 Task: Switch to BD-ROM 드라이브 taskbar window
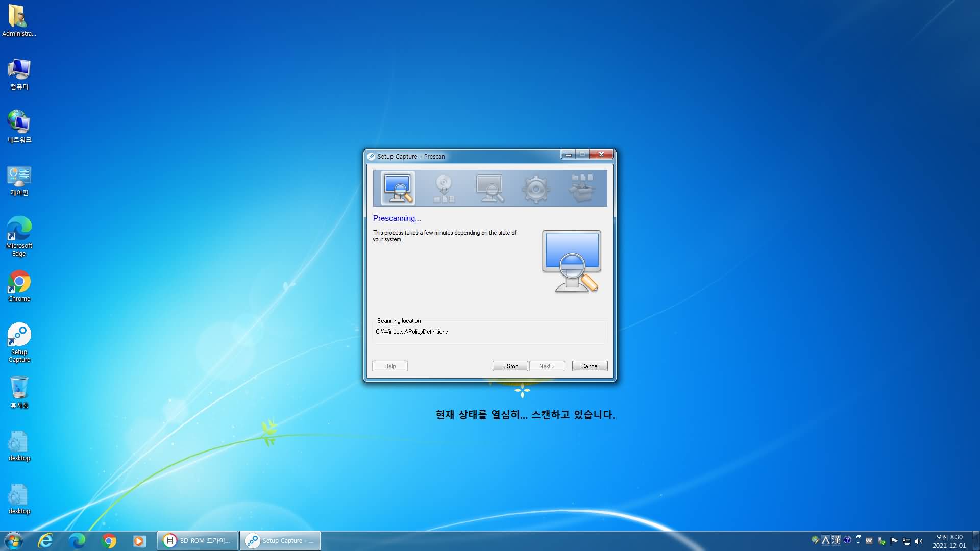pyautogui.click(x=198, y=541)
